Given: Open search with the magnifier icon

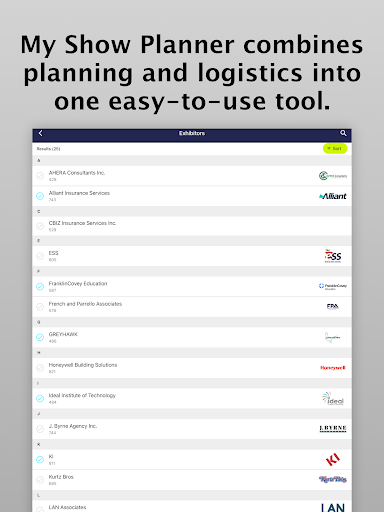Looking at the screenshot, I should point(343,133).
